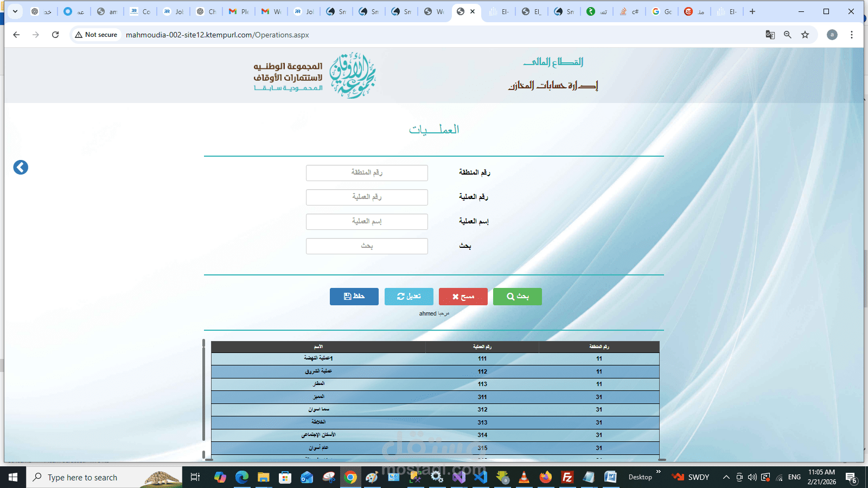Viewport: 868px width, 488px height.
Task: Switch to the Gmail 'Ple' tab
Action: click(x=239, y=11)
